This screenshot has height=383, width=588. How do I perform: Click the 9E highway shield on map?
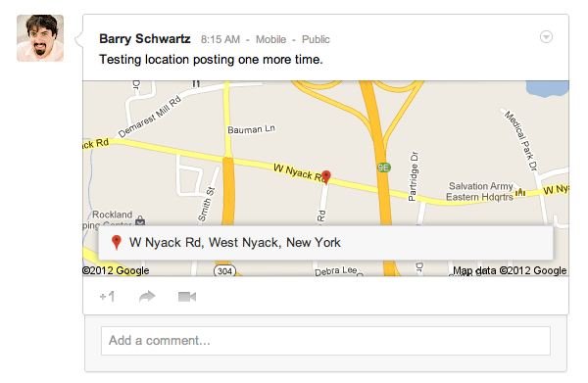tap(383, 168)
